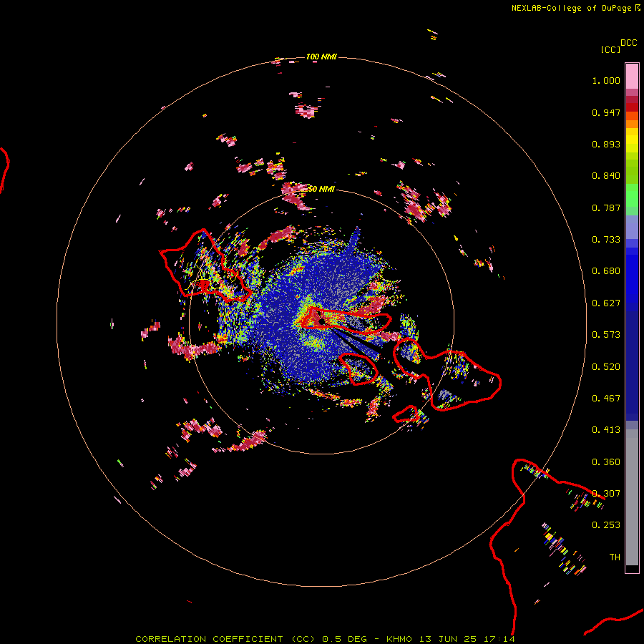Screen dimensions: 644x644
Task: Click the 0.947 color scale label
Action: 606,112
